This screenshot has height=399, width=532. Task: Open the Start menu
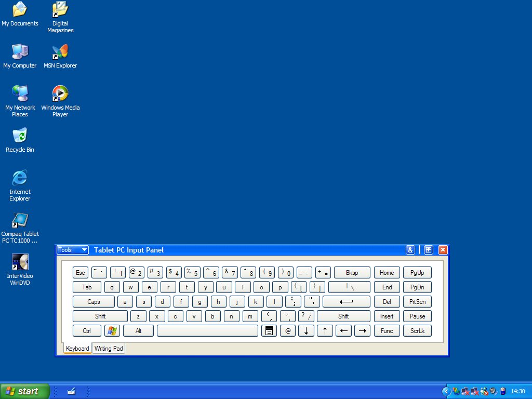tap(25, 392)
